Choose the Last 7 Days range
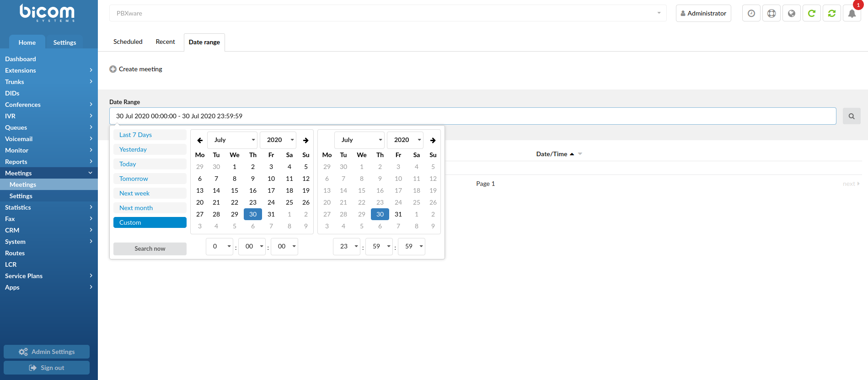The height and width of the screenshot is (380, 868). [x=150, y=135]
